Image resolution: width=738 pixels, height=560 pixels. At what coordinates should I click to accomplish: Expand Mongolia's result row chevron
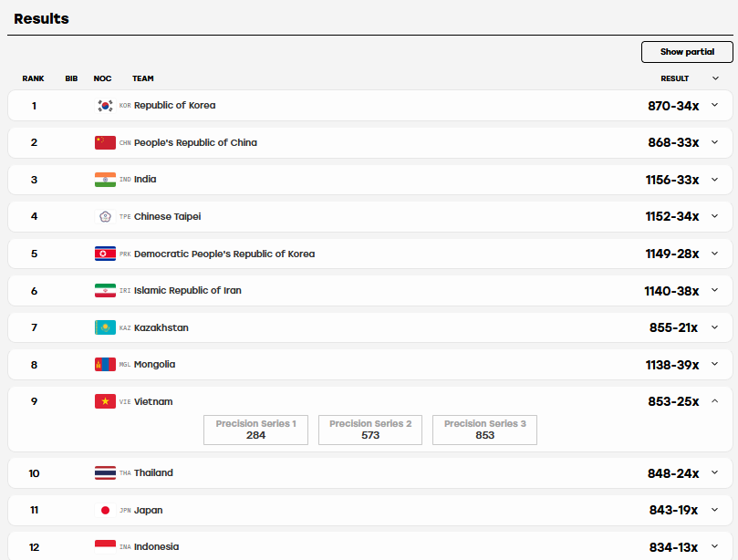pyautogui.click(x=714, y=364)
